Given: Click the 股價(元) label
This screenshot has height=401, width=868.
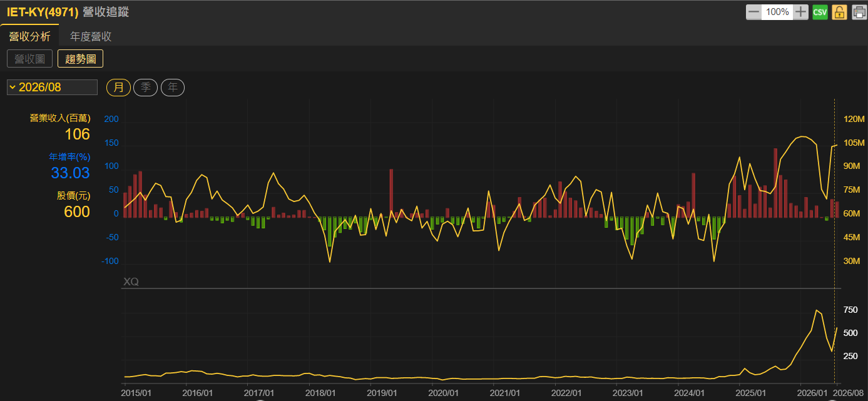Looking at the screenshot, I should 74,196.
